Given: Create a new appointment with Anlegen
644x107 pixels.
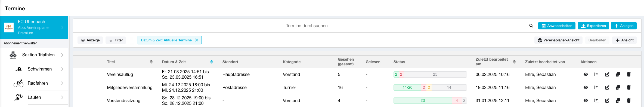Looking at the screenshot, I should pyautogui.click(x=624, y=26).
